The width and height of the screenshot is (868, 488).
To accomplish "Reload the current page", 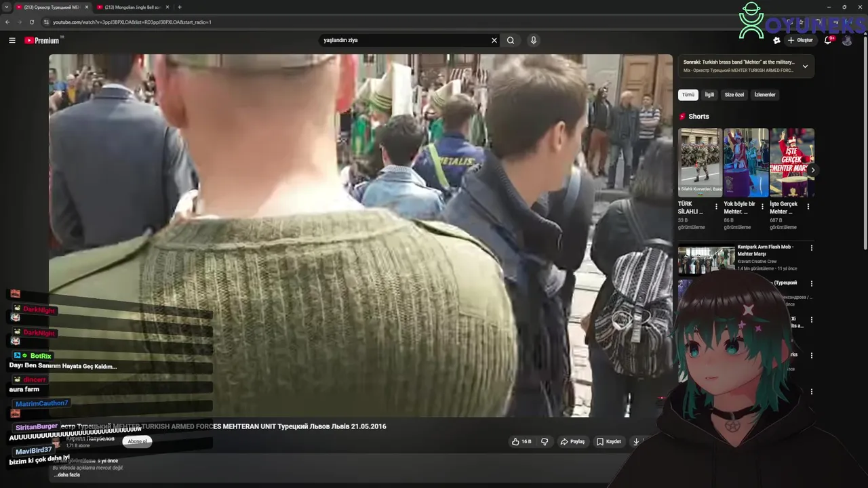I will click(32, 22).
